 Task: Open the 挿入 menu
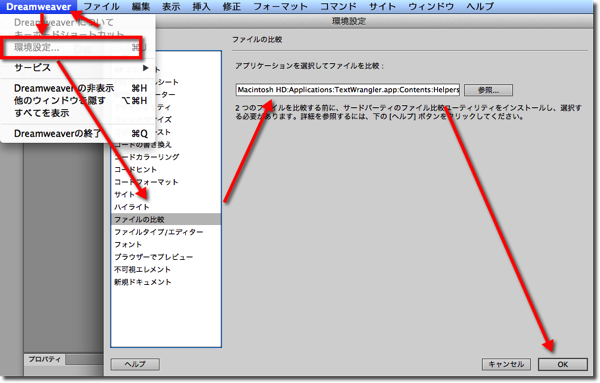[x=201, y=7]
